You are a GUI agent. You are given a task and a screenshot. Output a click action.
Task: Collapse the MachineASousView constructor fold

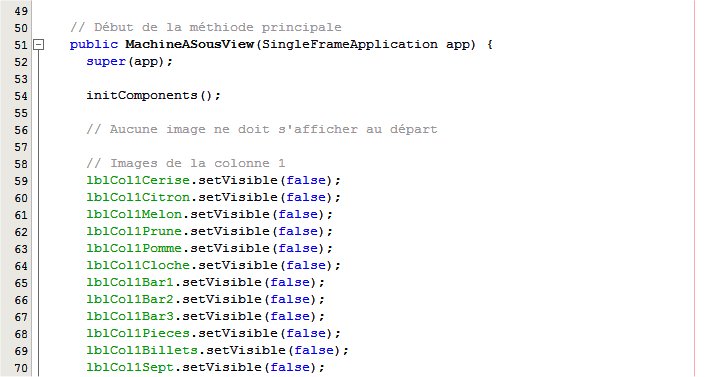(39, 45)
